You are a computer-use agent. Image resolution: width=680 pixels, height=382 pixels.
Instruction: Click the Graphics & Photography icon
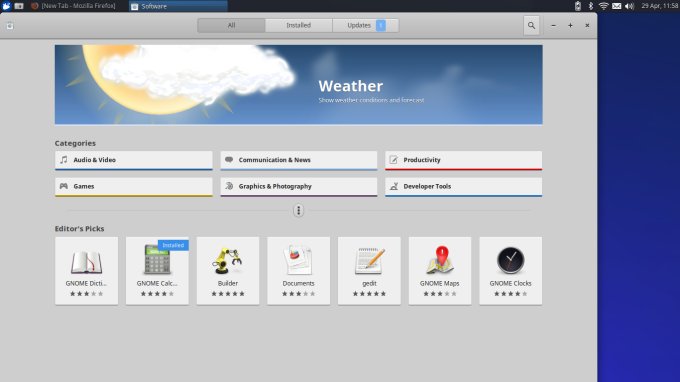pyautogui.click(x=229, y=186)
